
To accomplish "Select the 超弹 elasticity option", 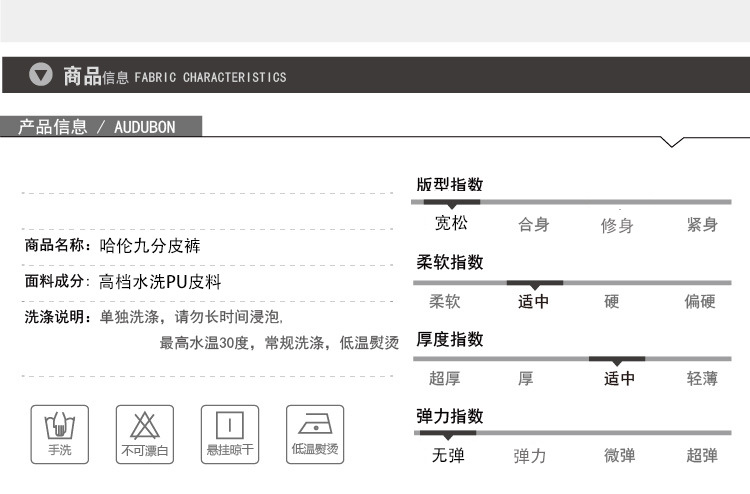I will (x=702, y=455).
